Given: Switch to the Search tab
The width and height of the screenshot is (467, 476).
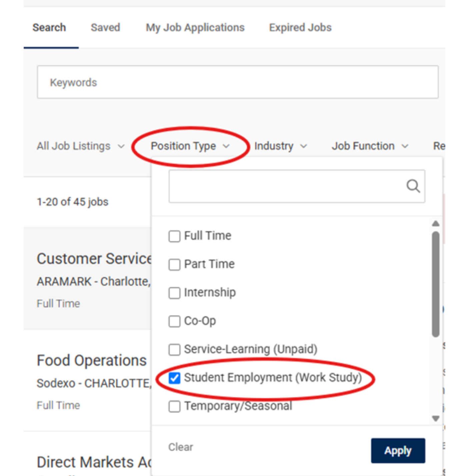Looking at the screenshot, I should (49, 27).
